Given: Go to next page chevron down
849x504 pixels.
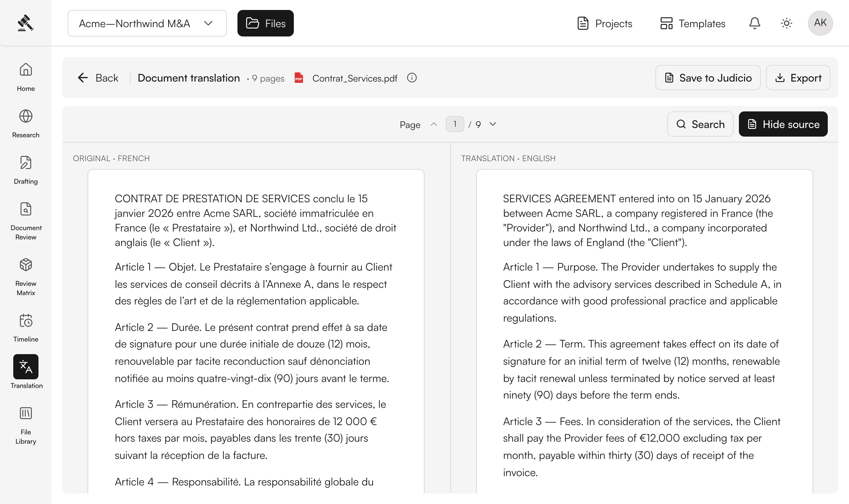Looking at the screenshot, I should coord(493,124).
